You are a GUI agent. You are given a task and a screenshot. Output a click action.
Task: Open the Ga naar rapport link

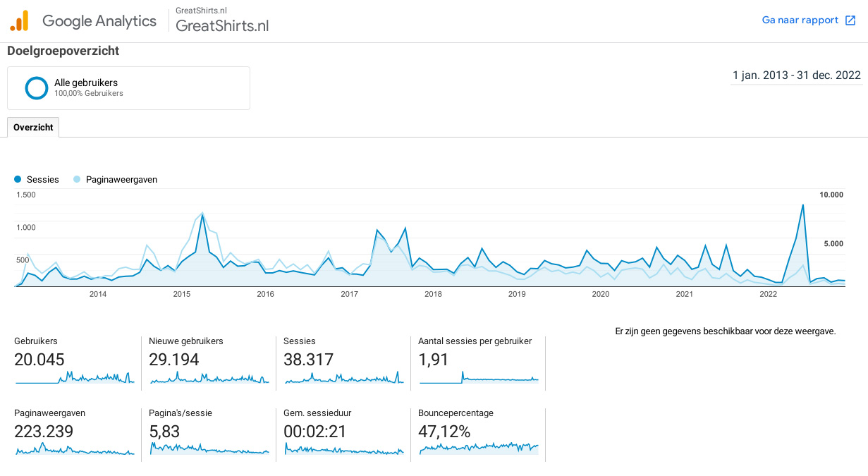pos(800,20)
